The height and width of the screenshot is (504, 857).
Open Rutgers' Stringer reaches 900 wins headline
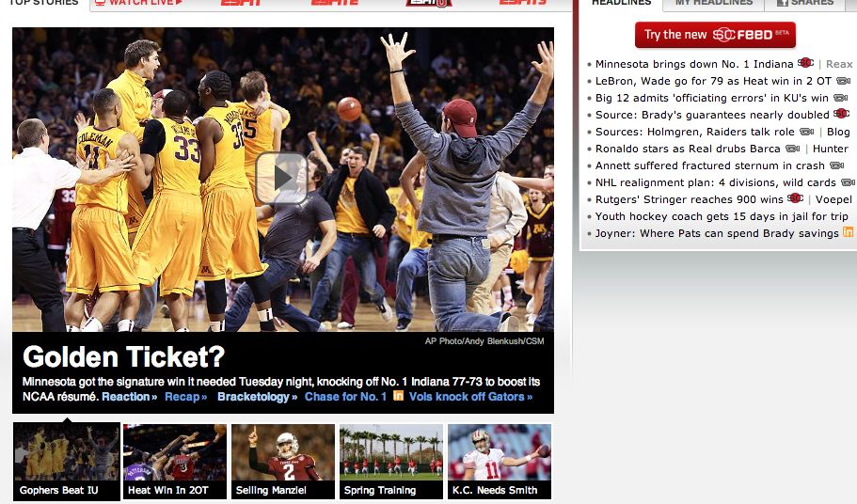[690, 199]
